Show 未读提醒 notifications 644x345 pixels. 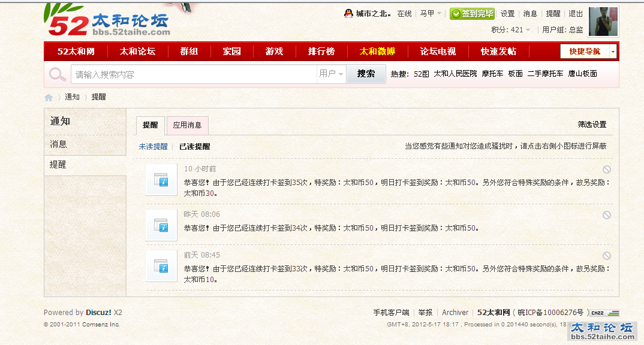pos(153,147)
